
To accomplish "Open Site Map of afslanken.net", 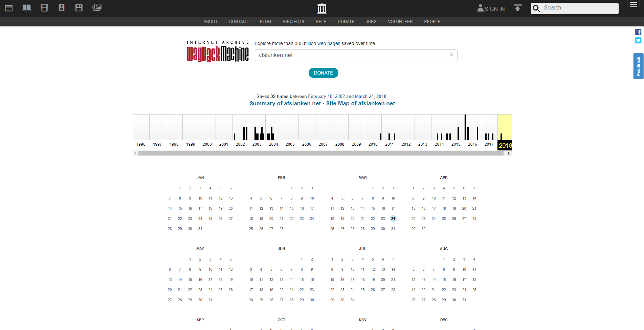I will click(x=360, y=103).
